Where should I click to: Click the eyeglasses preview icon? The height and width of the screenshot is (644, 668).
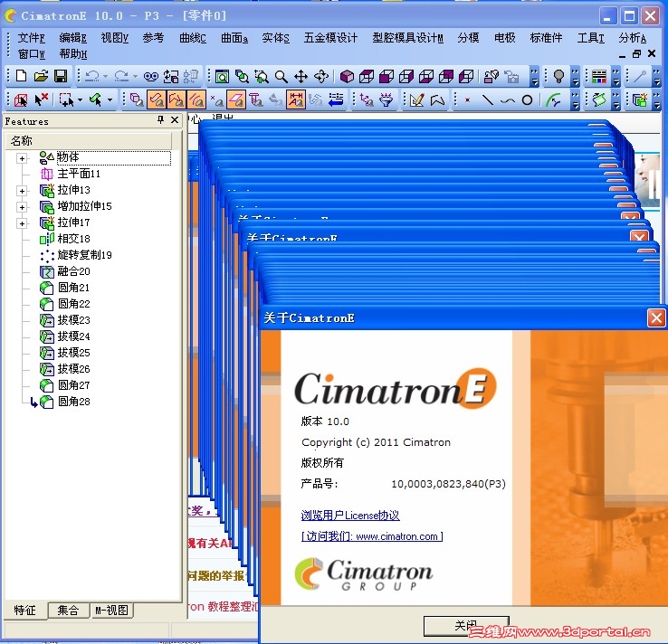point(151,76)
